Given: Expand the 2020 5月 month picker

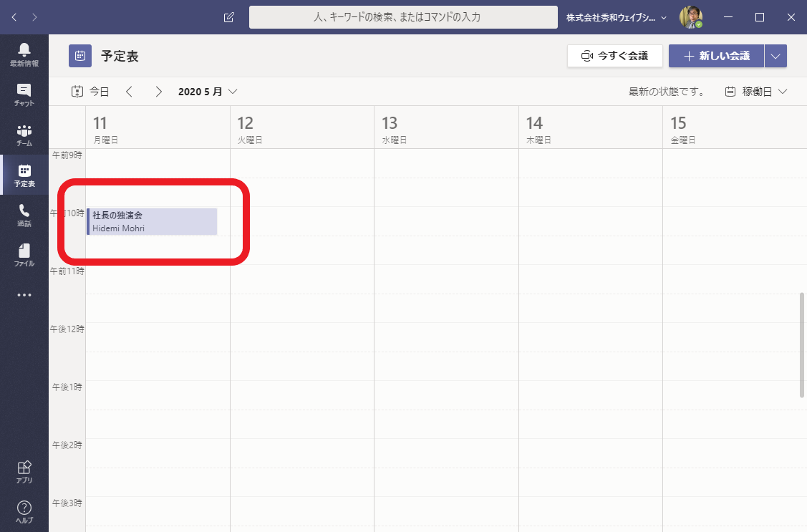Looking at the screenshot, I should point(208,92).
